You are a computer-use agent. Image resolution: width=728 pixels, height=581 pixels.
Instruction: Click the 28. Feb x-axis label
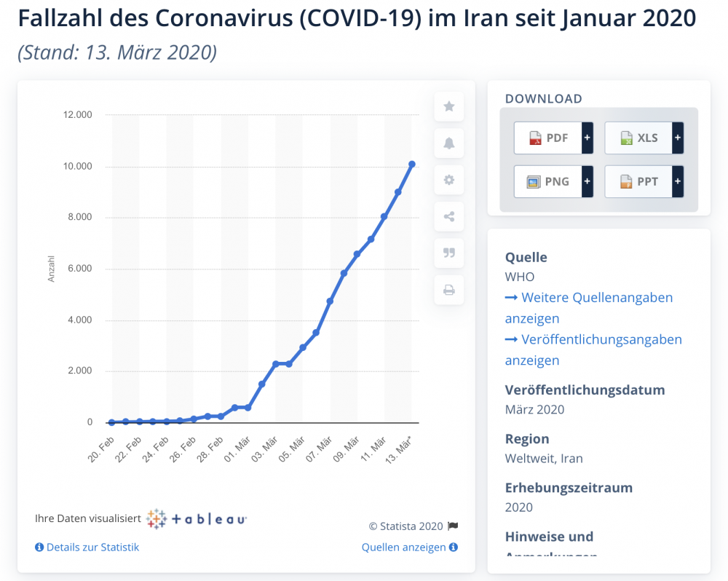pyautogui.click(x=210, y=449)
